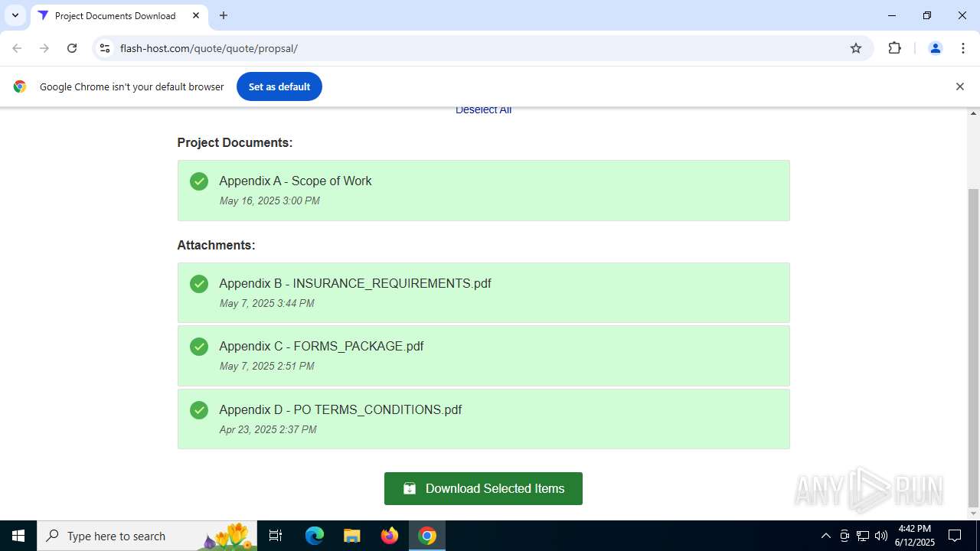Image resolution: width=980 pixels, height=551 pixels.
Task: Open the Chrome profile menu
Action: tap(935, 48)
